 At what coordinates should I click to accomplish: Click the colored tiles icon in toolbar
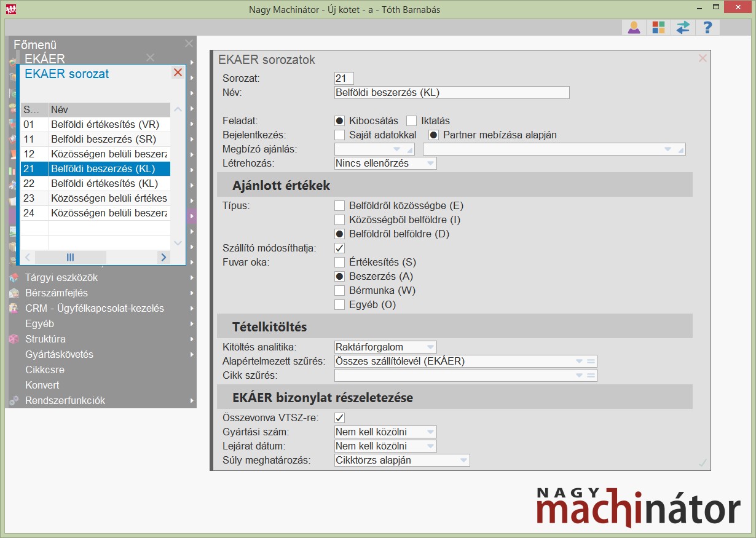coord(658,27)
